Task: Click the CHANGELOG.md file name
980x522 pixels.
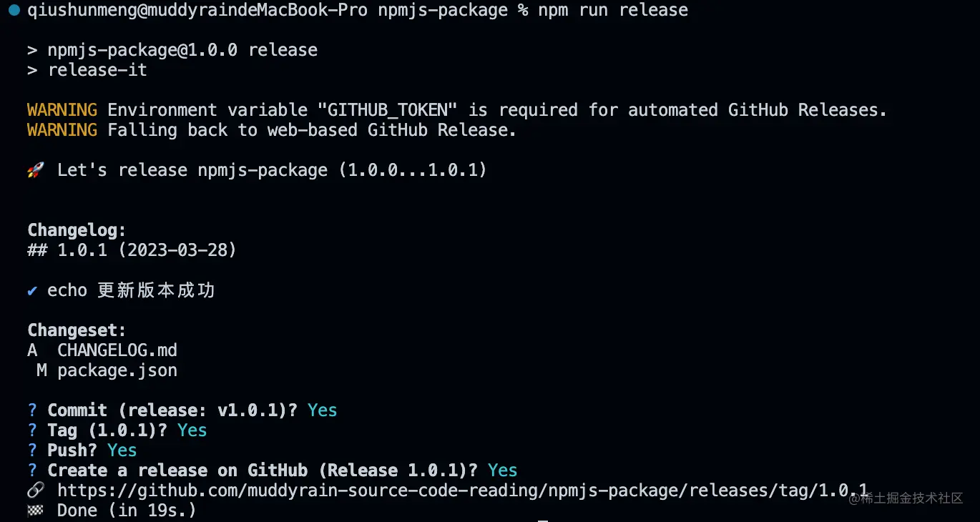Action: tap(117, 350)
